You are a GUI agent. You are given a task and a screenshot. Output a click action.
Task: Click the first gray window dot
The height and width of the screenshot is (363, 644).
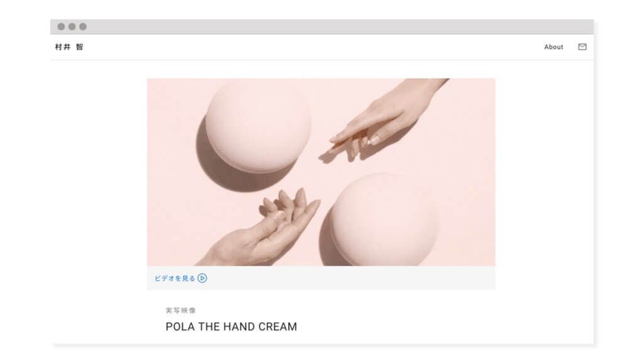[61, 26]
